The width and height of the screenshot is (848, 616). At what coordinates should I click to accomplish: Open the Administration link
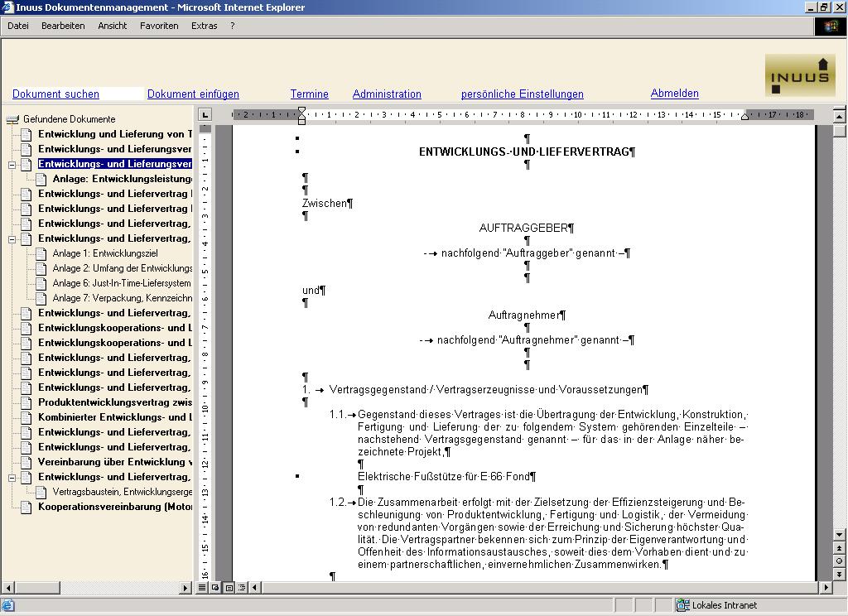pyautogui.click(x=387, y=94)
